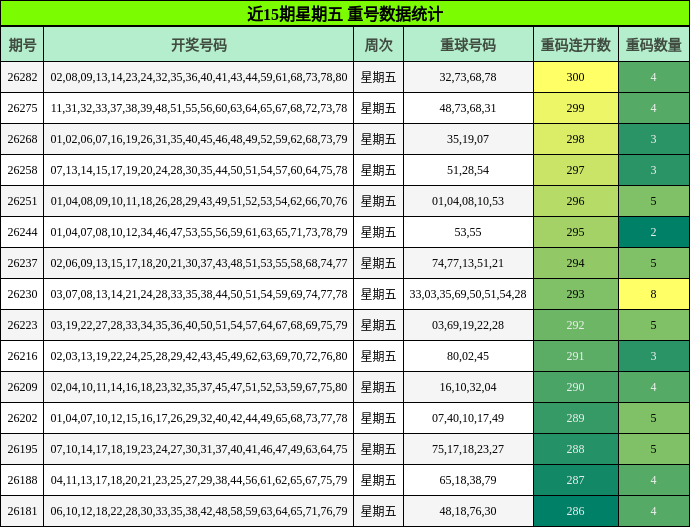Click period number 26223

coord(22,325)
